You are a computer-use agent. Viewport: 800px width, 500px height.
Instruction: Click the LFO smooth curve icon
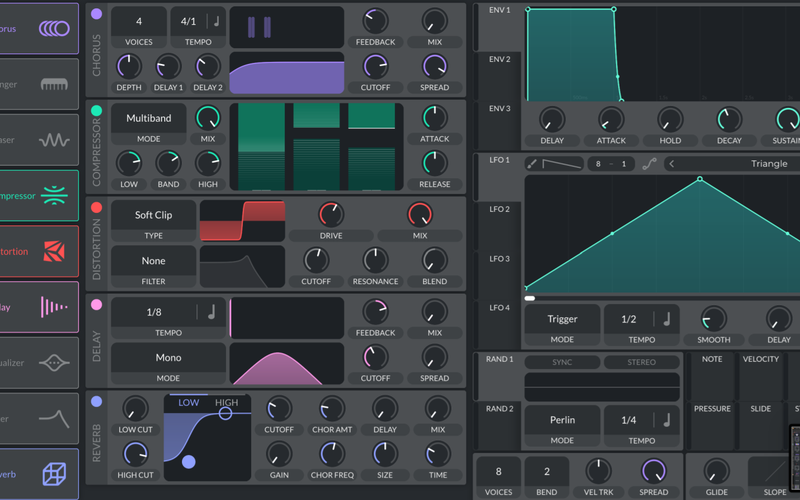[650, 164]
